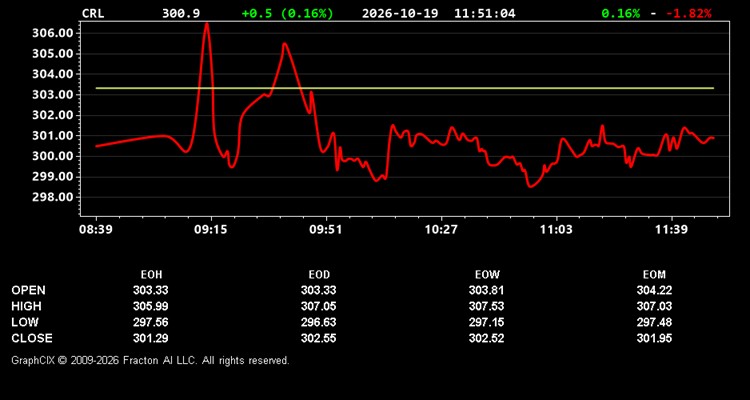750x400 pixels.
Task: Click the EOW column header
Action: pos(487,275)
